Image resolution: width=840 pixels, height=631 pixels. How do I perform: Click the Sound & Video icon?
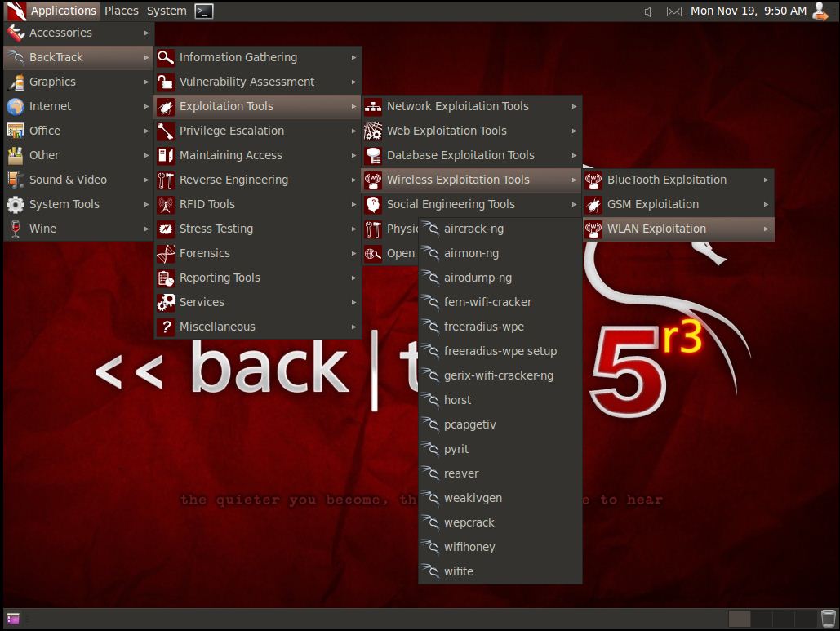point(16,180)
